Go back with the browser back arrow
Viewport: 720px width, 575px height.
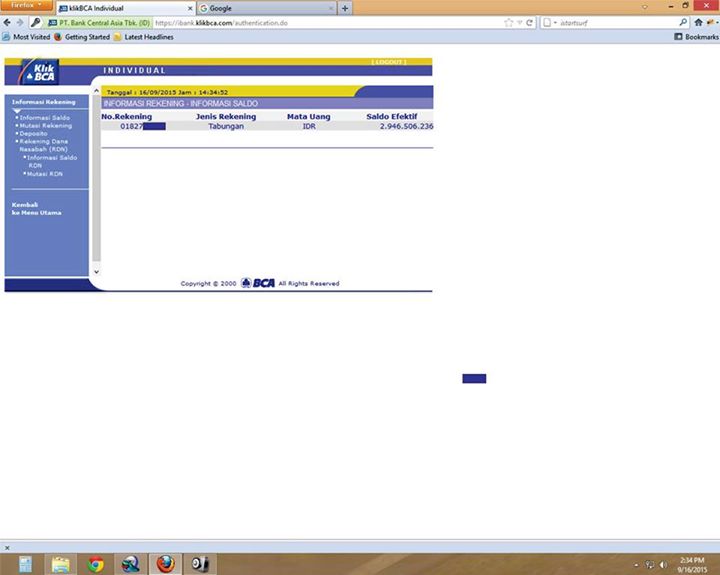point(7,23)
